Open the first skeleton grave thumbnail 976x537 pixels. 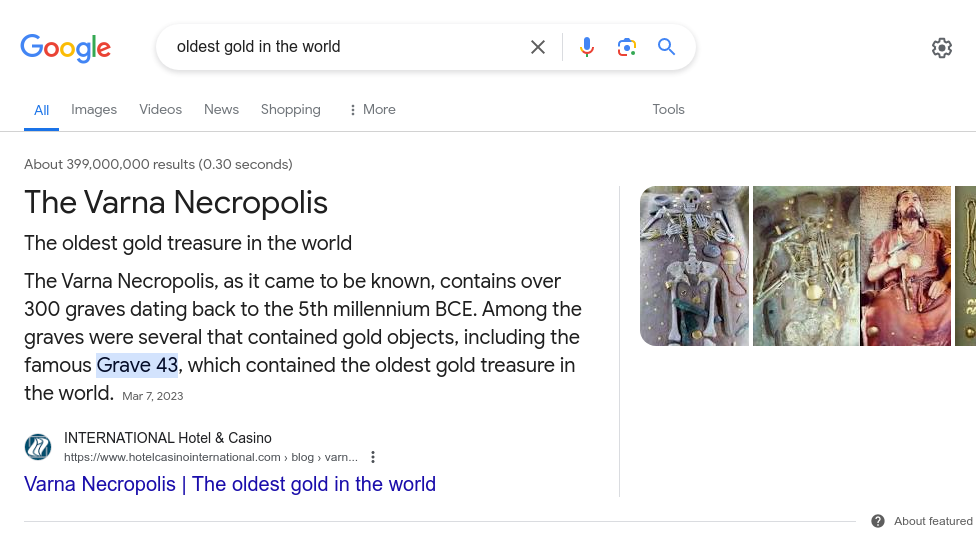pyautogui.click(x=695, y=266)
